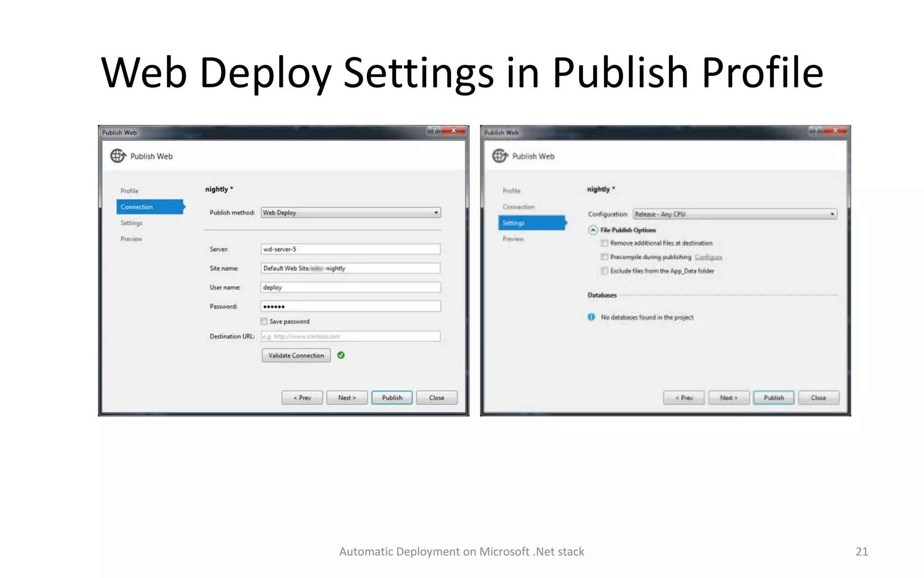Click < Prev button in right dialog

point(684,398)
